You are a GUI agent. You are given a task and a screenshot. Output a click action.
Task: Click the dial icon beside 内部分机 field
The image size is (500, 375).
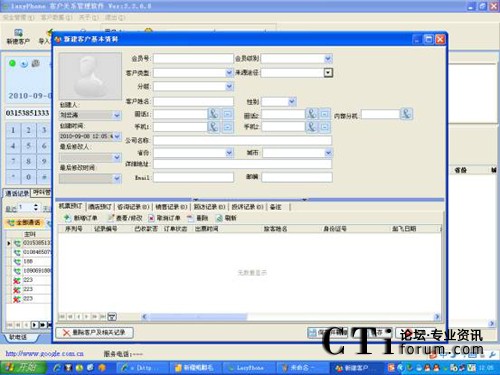(406, 114)
